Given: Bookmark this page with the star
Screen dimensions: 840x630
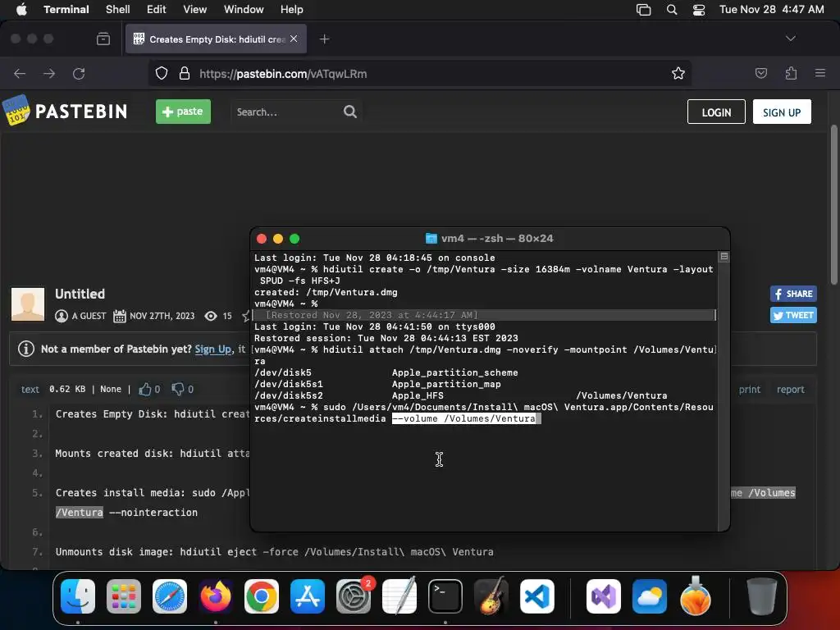Looking at the screenshot, I should coord(678,73).
